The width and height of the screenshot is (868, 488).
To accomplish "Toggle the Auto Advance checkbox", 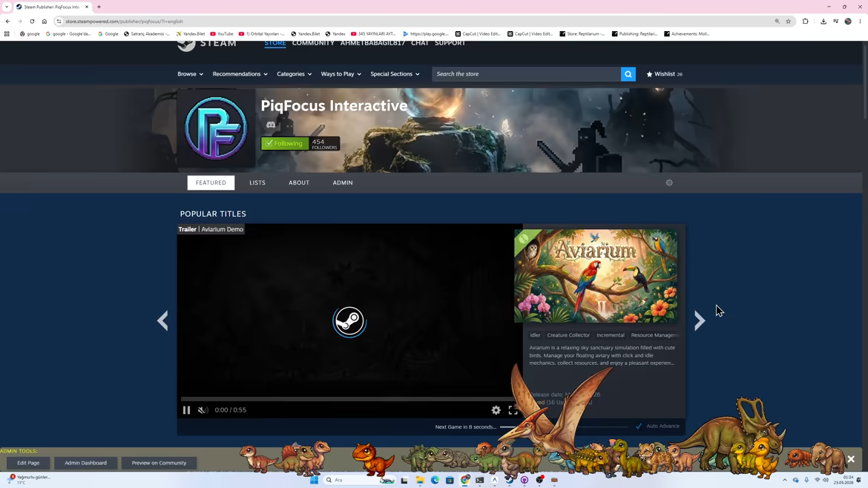I will (639, 426).
